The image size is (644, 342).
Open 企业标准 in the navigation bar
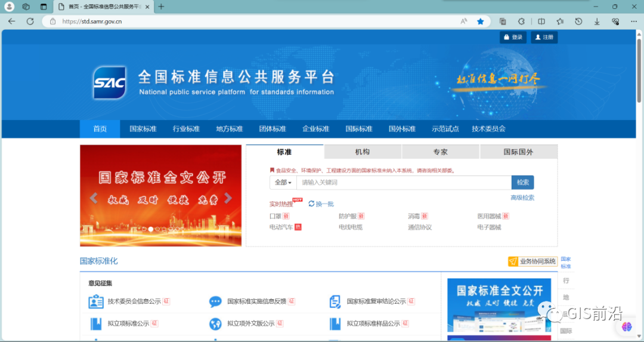pyautogui.click(x=316, y=129)
